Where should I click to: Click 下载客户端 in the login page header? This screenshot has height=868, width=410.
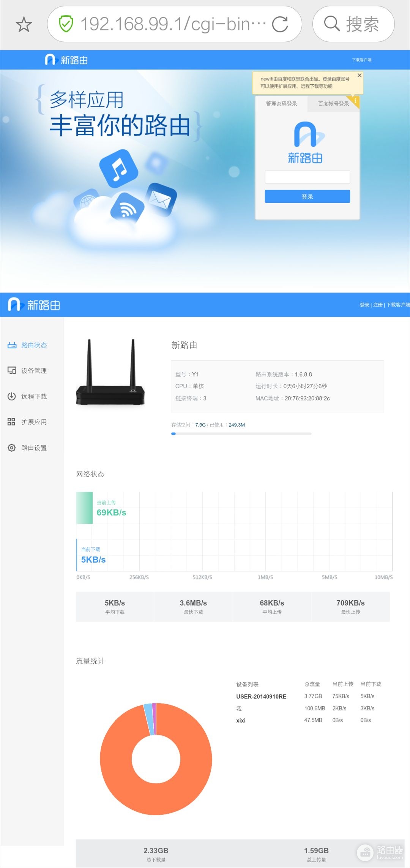(362, 60)
